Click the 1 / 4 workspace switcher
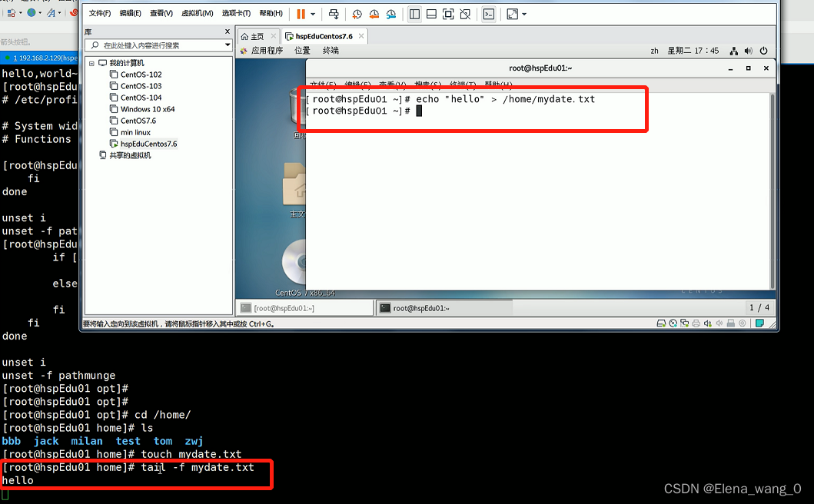The width and height of the screenshot is (814, 504). (x=759, y=307)
